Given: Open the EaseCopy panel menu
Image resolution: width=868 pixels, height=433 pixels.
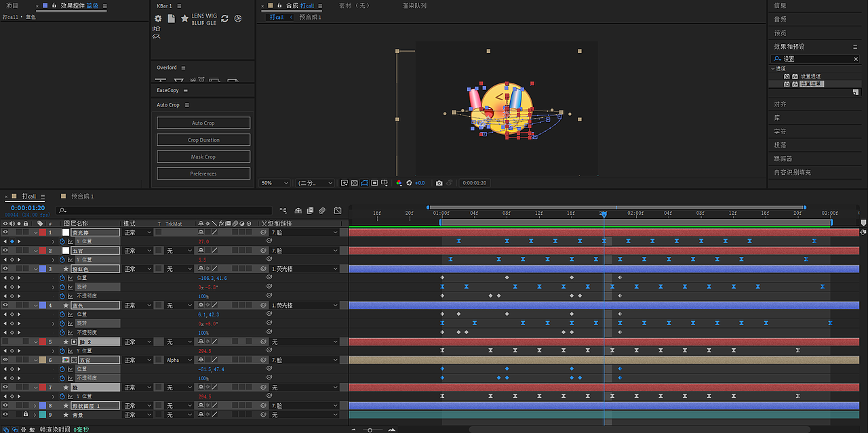Looking at the screenshot, I should [x=185, y=90].
